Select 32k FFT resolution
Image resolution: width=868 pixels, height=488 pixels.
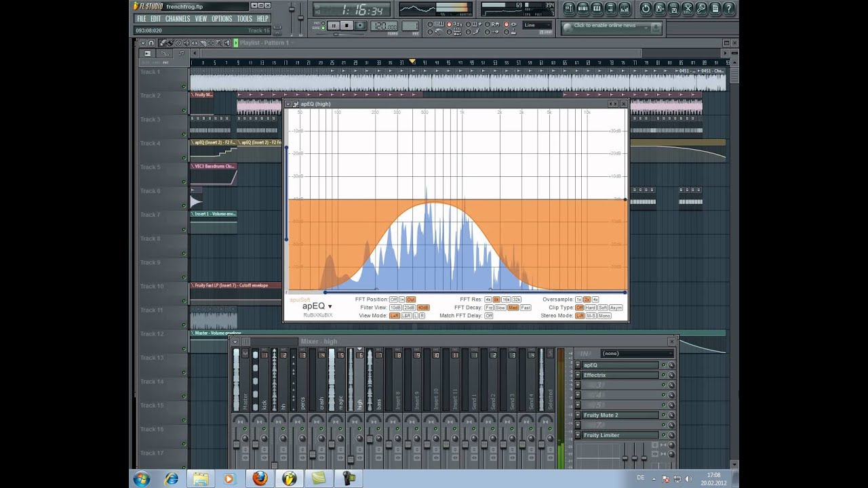point(516,300)
